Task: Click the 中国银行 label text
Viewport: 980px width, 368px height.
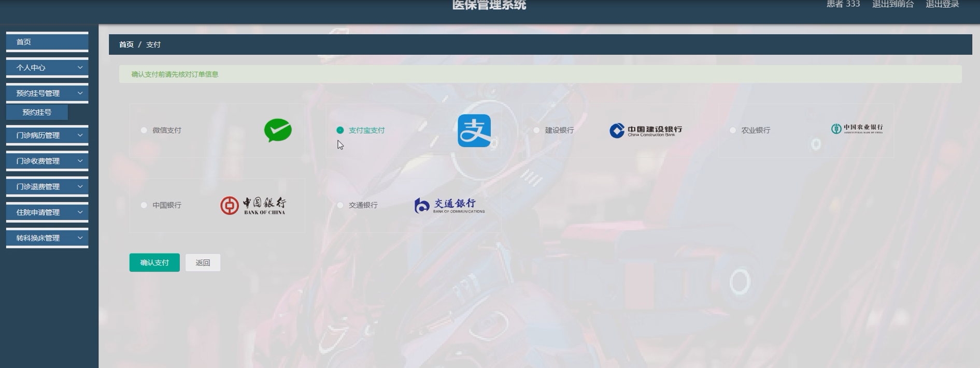Action: pyautogui.click(x=167, y=205)
